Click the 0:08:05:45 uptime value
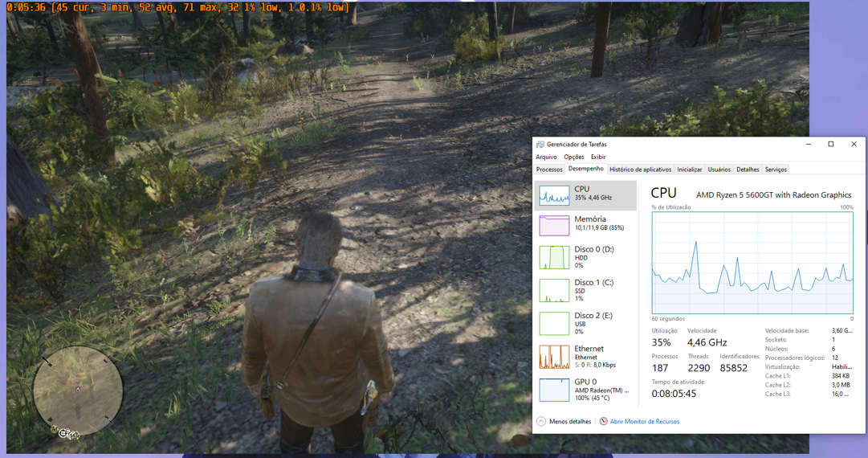Screen dimensions: 868x458 point(674,394)
